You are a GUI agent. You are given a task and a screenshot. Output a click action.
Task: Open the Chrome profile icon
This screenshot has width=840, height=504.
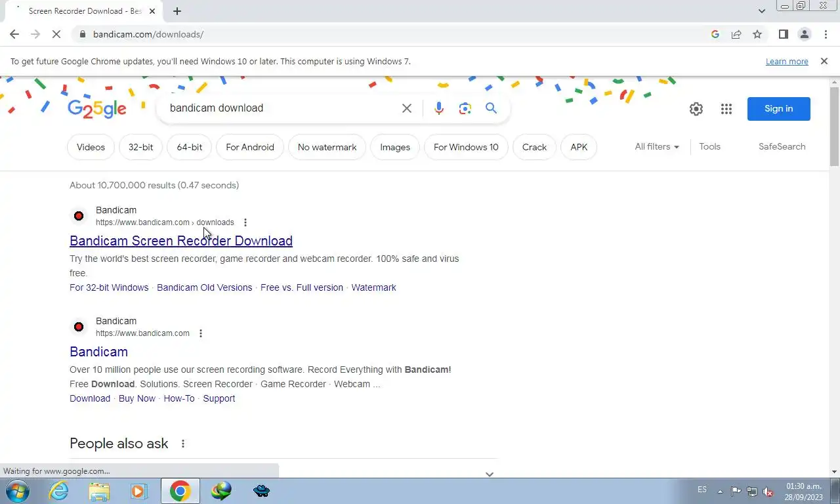pyautogui.click(x=804, y=34)
